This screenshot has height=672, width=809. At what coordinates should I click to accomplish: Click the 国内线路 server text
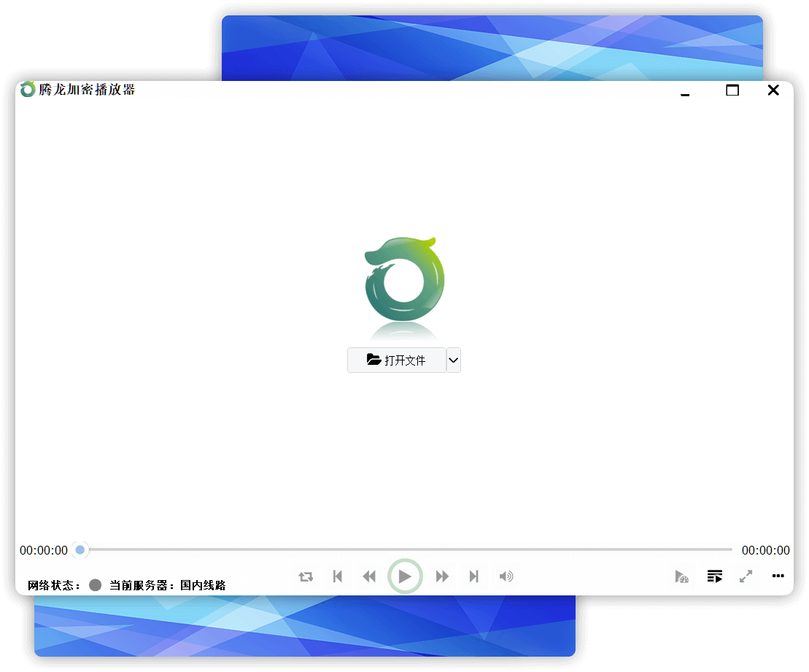tap(203, 585)
